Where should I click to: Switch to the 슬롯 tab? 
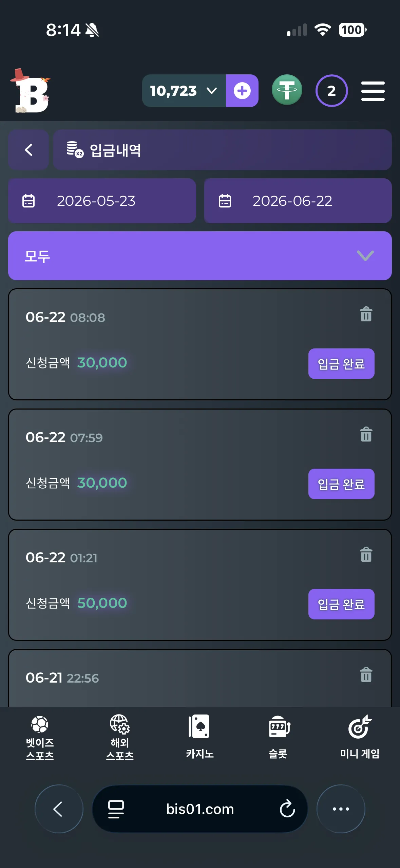click(x=279, y=737)
